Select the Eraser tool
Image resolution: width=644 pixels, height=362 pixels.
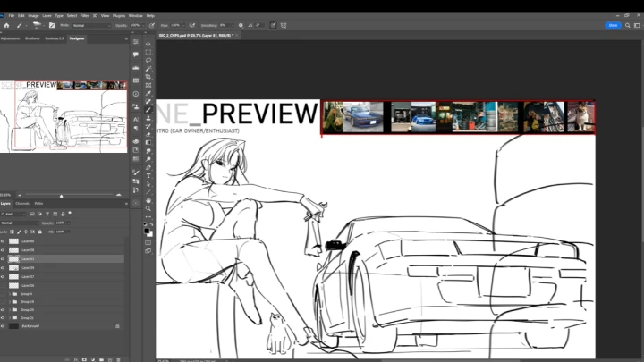point(148,135)
